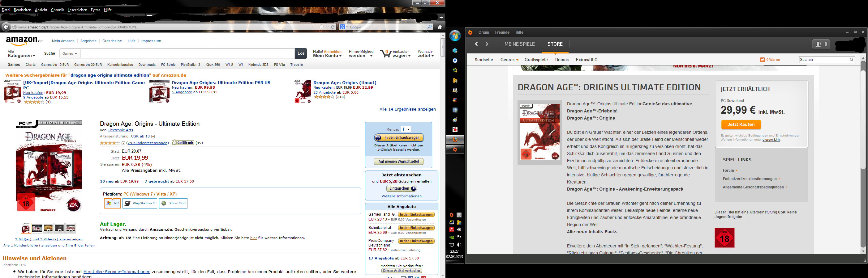Select the Xbox 360 platform option
The height and width of the screenshot is (278, 868).
[x=173, y=203]
